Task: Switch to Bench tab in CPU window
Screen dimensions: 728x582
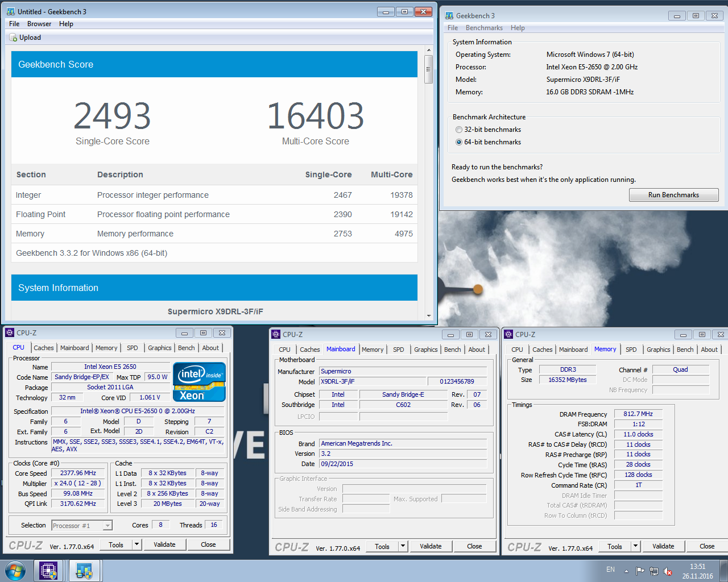Action: (x=186, y=348)
